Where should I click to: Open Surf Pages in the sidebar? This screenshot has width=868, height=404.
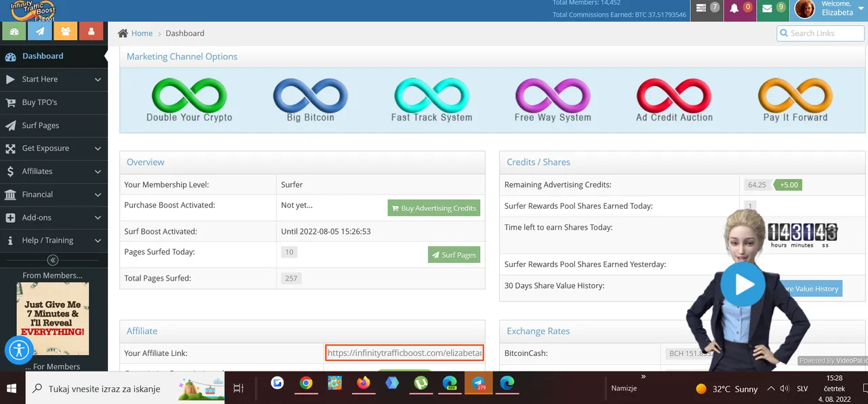pyautogui.click(x=54, y=125)
